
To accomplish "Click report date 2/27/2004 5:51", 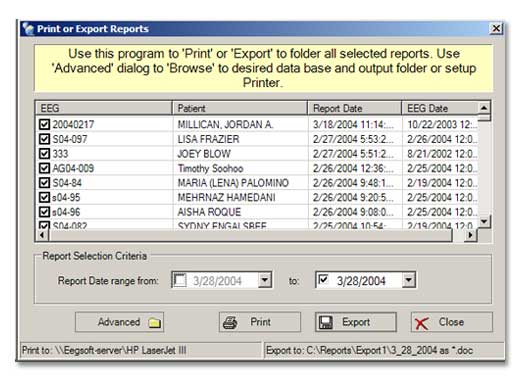I will (x=353, y=154).
